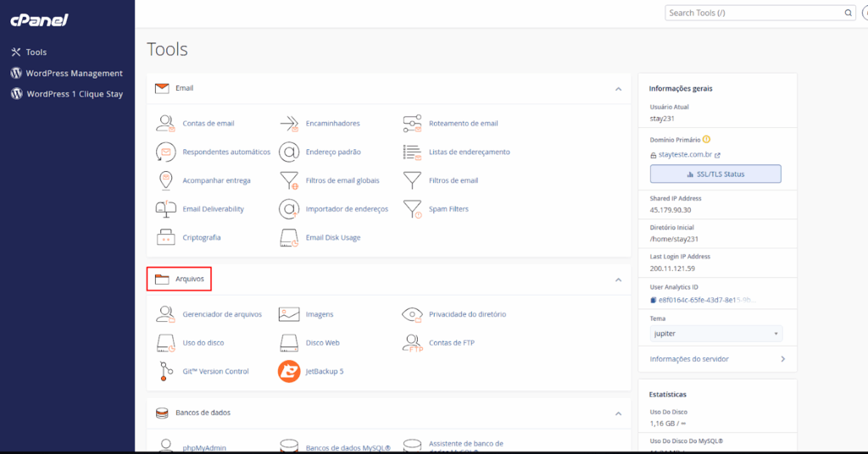
Task: Click the Git Version Control icon
Action: tap(166, 371)
